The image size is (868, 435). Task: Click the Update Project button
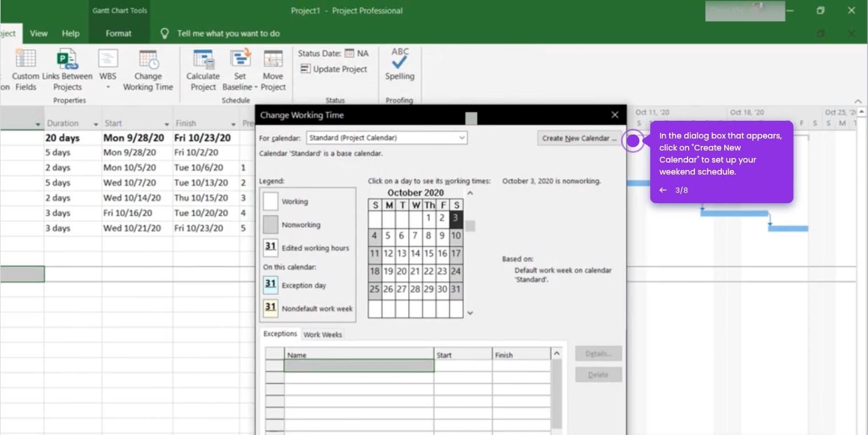tap(334, 69)
